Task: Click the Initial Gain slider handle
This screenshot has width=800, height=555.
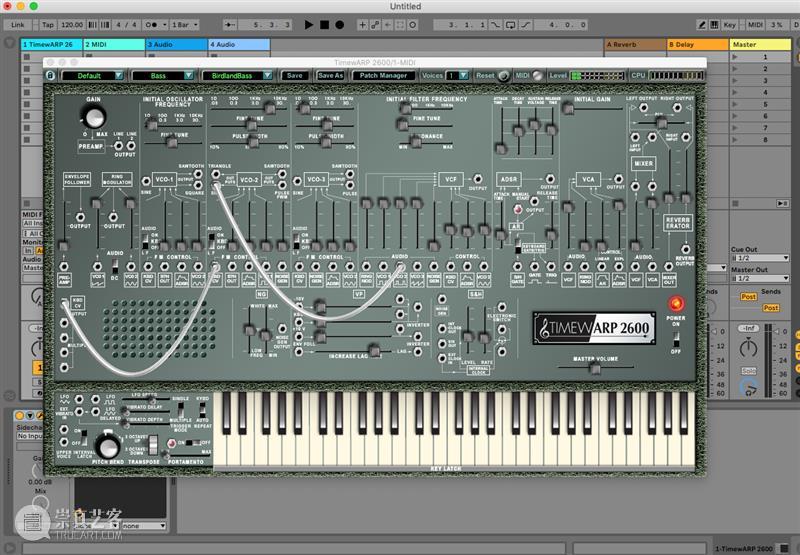Action: click(x=567, y=108)
